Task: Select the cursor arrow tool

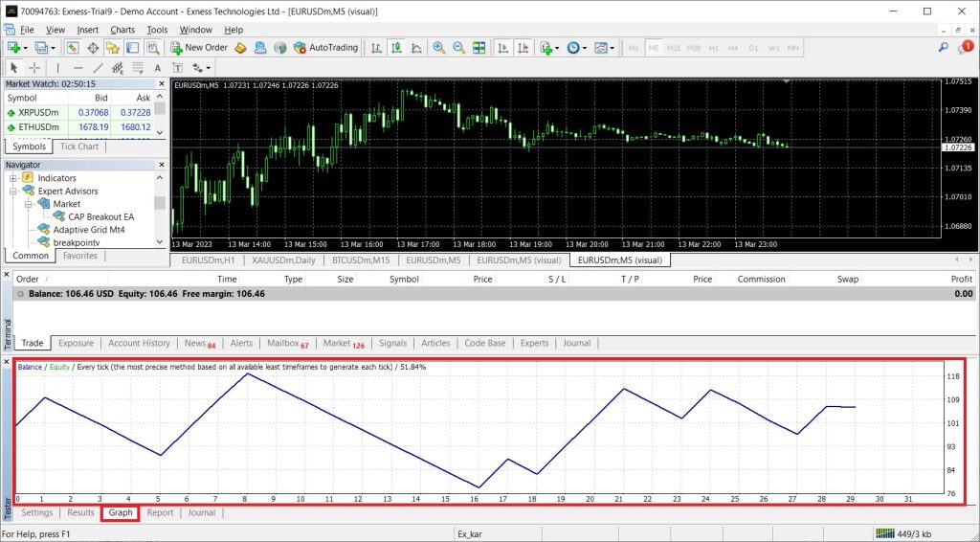Action: click(x=13, y=68)
